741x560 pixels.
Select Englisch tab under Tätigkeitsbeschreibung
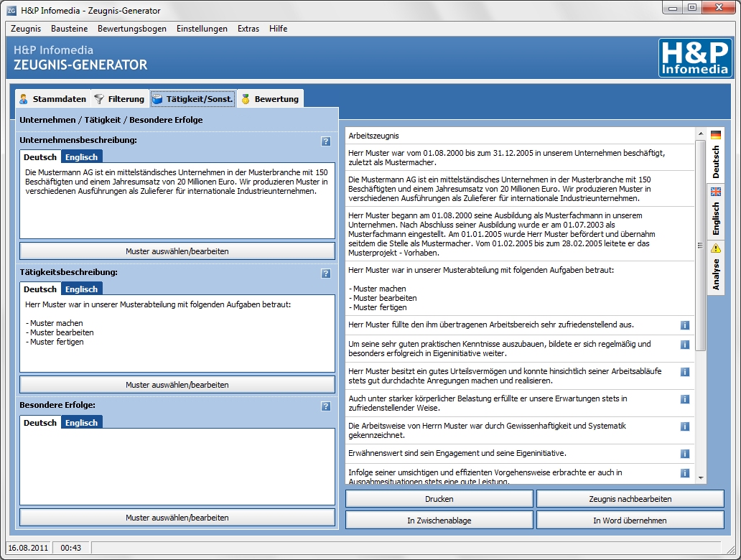point(81,289)
